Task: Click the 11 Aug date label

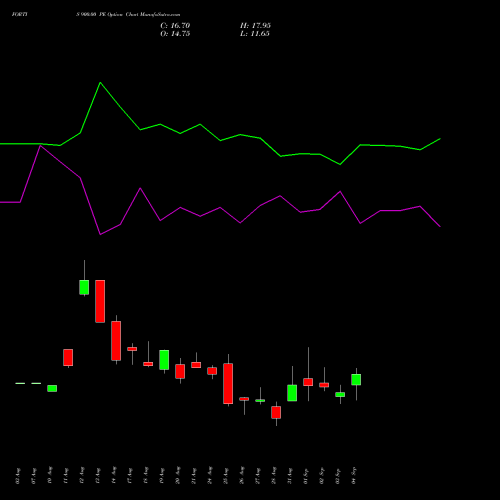Action: tap(66, 476)
